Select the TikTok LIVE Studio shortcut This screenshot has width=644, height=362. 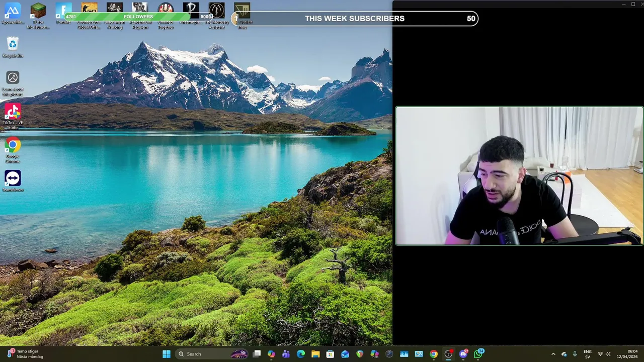(13, 117)
